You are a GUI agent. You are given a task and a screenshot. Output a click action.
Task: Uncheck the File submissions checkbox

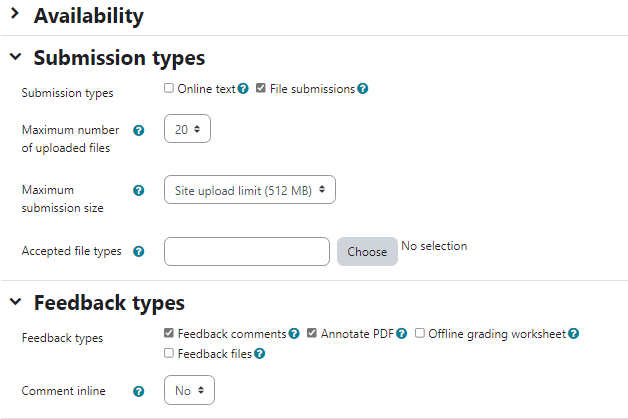pyautogui.click(x=261, y=88)
